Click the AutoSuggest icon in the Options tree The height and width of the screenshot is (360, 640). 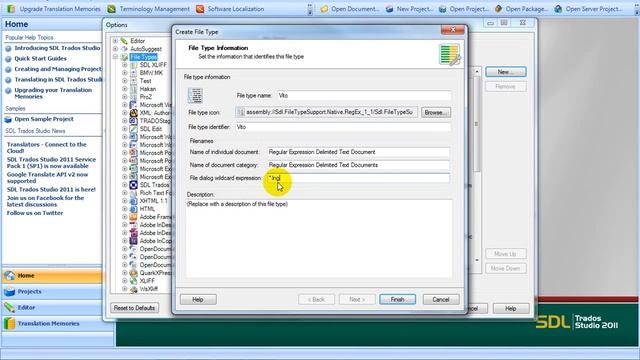tap(124, 49)
